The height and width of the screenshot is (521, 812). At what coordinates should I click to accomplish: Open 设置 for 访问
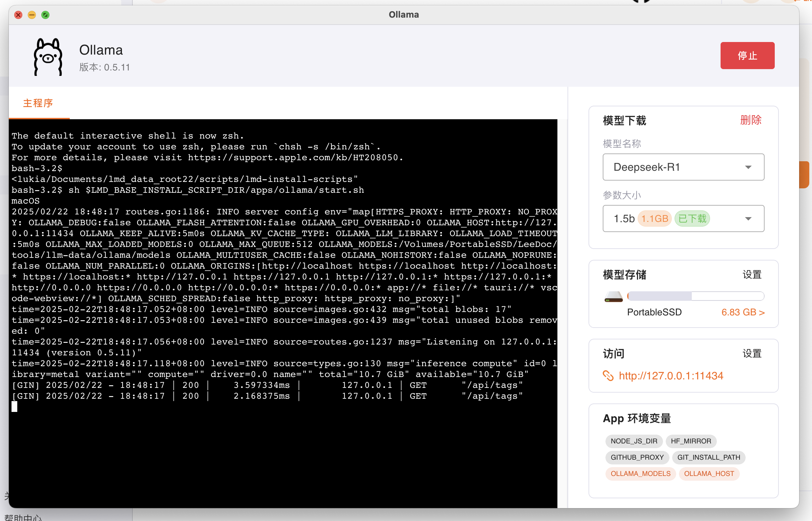(x=752, y=354)
